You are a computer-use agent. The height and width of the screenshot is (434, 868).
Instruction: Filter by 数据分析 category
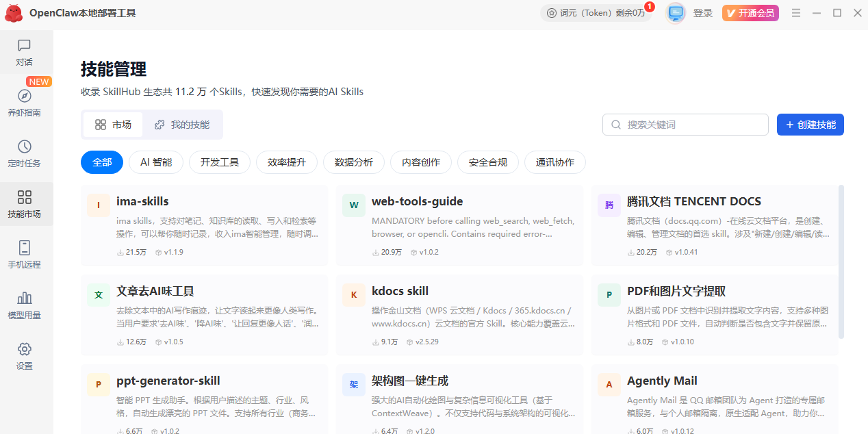tap(354, 162)
